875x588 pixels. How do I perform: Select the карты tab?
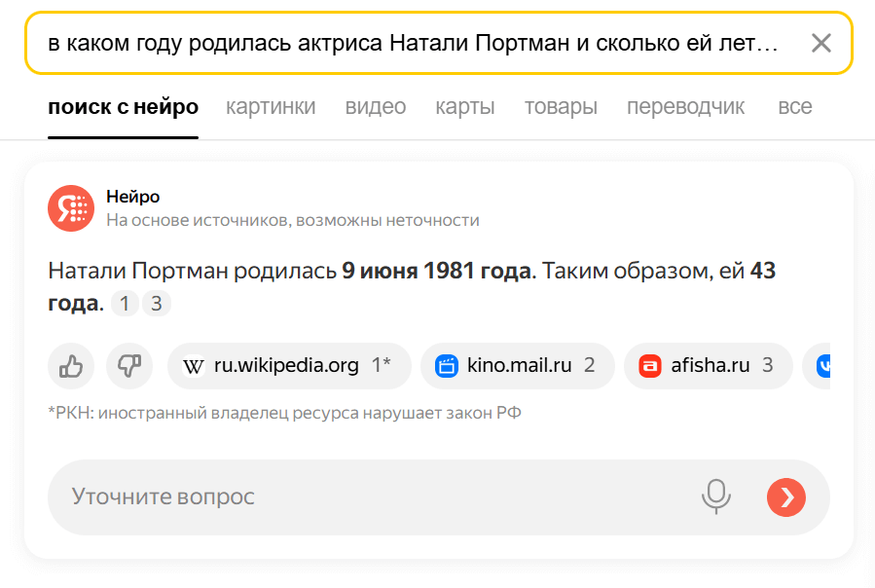[464, 107]
